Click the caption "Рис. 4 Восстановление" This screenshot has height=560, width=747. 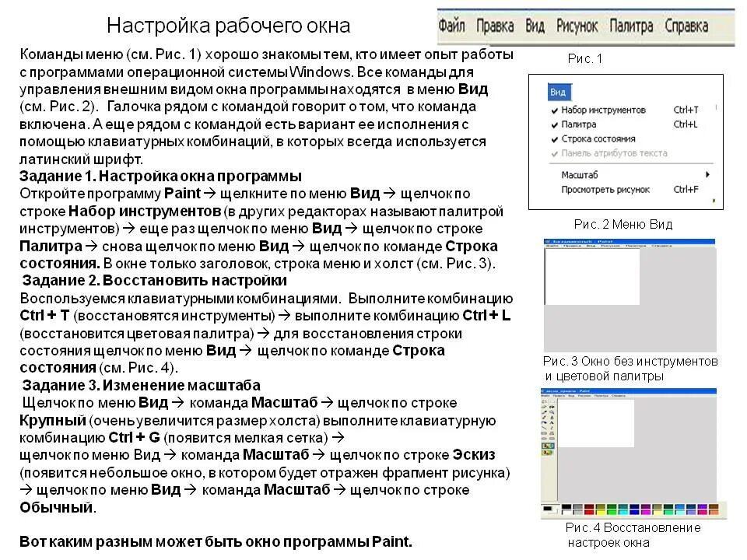click(633, 527)
